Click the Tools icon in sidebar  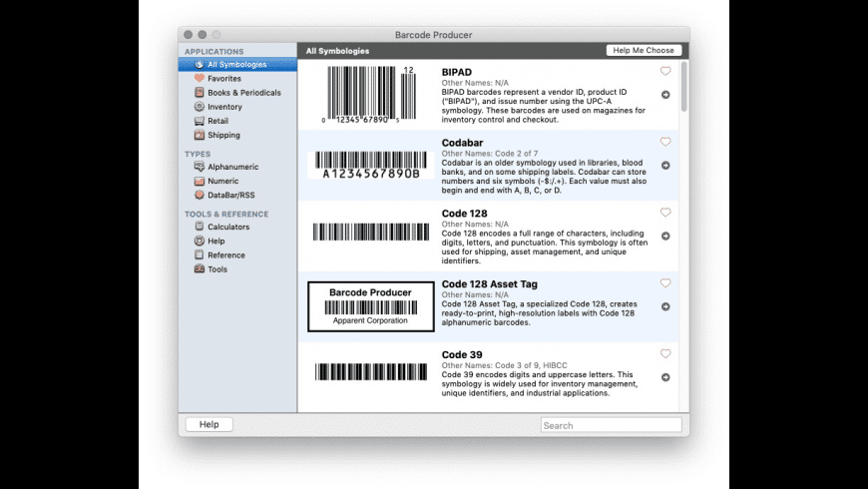pos(200,268)
